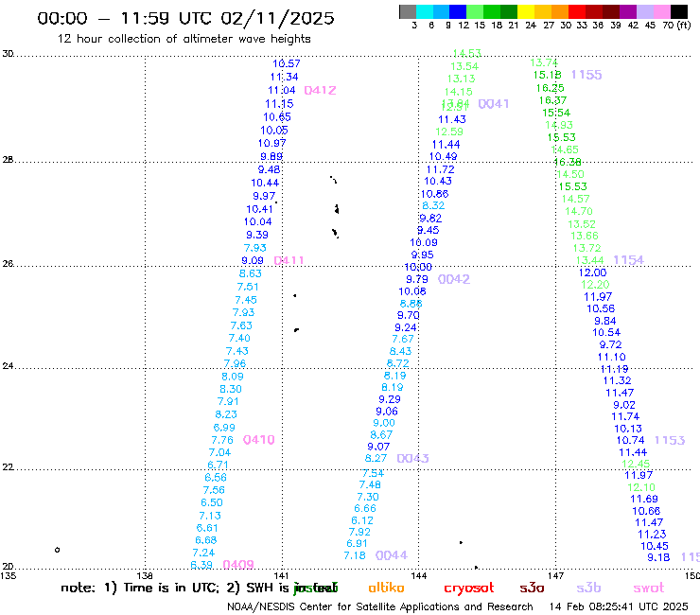Click the s3b time label 1153

669,440
